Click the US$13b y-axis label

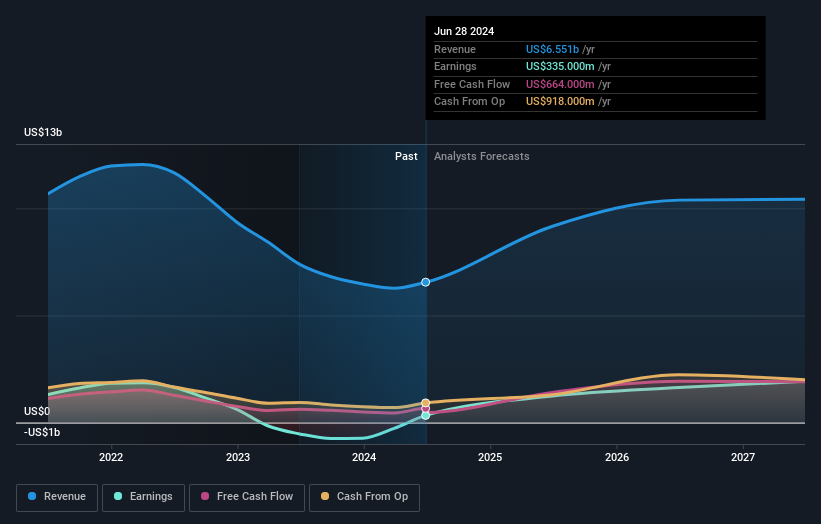[43, 132]
